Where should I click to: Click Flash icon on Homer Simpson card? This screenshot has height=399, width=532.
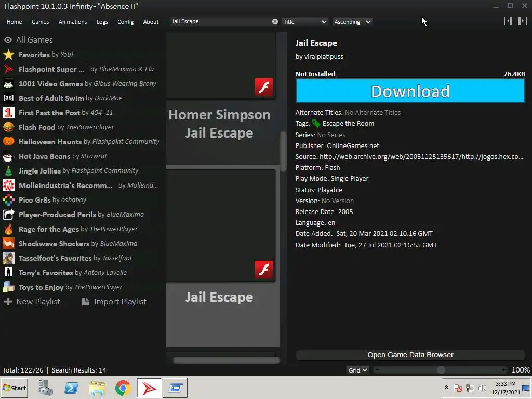click(x=264, y=87)
